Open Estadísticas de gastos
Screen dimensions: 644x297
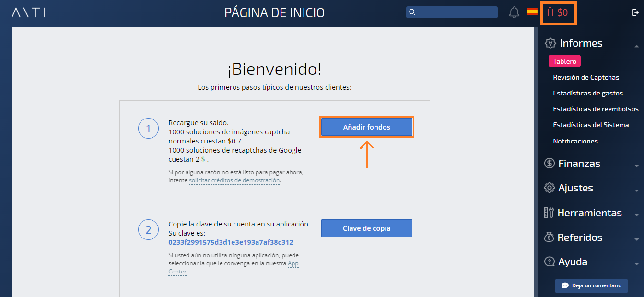[588, 93]
